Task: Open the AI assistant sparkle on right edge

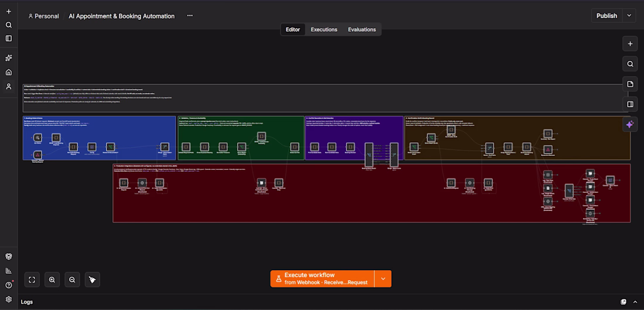Action: point(630,124)
